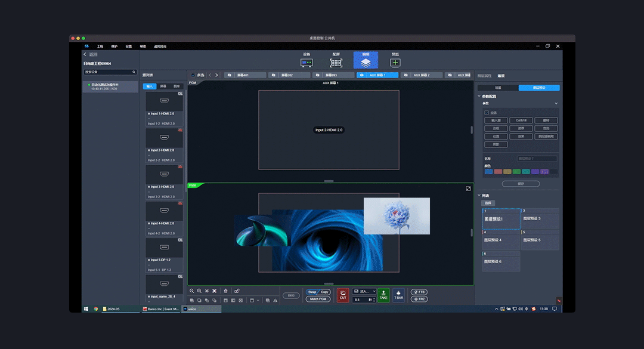Select the 编辑 layers icon
The width and height of the screenshot is (644, 349).
click(366, 63)
